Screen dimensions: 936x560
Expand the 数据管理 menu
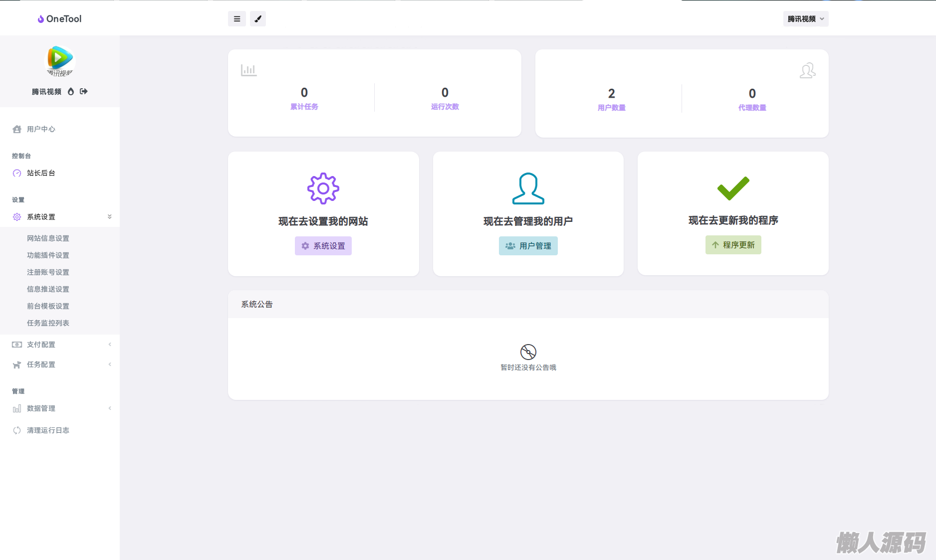pos(60,408)
